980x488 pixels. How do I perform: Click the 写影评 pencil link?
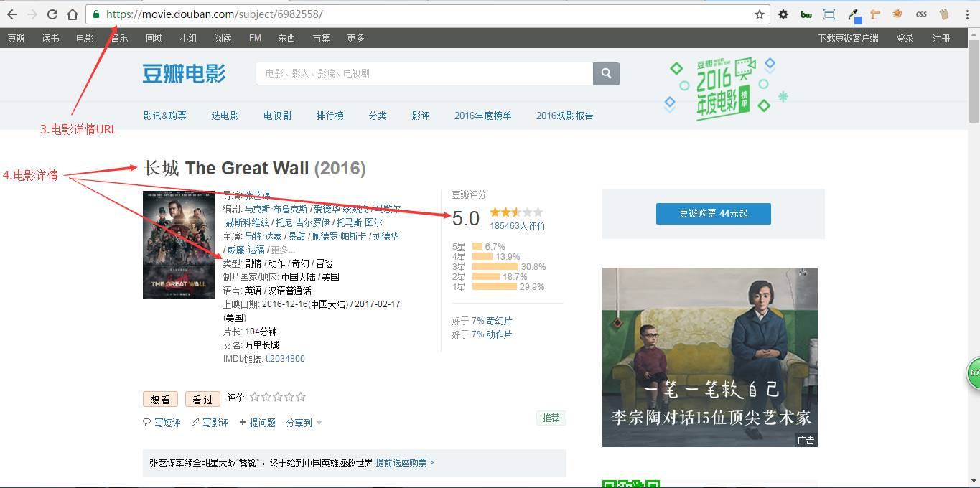click(210, 423)
